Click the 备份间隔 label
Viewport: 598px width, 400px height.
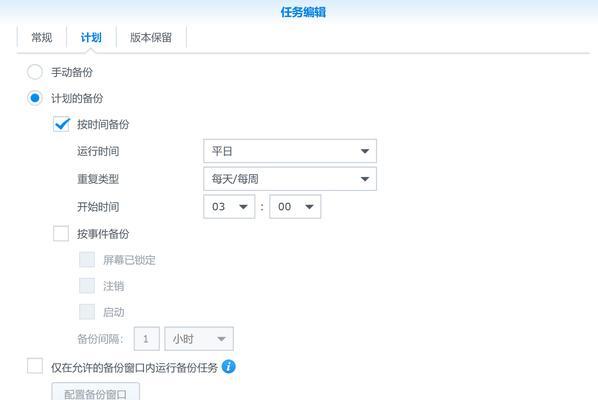pos(100,339)
